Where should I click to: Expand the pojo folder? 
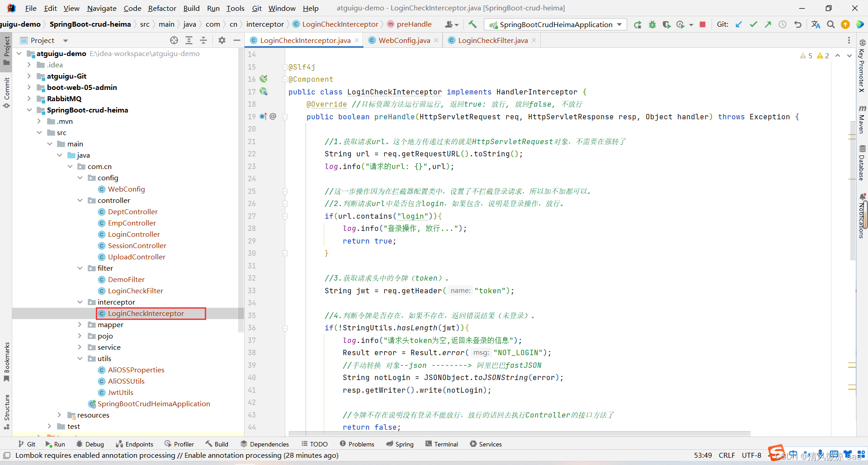tap(80, 336)
